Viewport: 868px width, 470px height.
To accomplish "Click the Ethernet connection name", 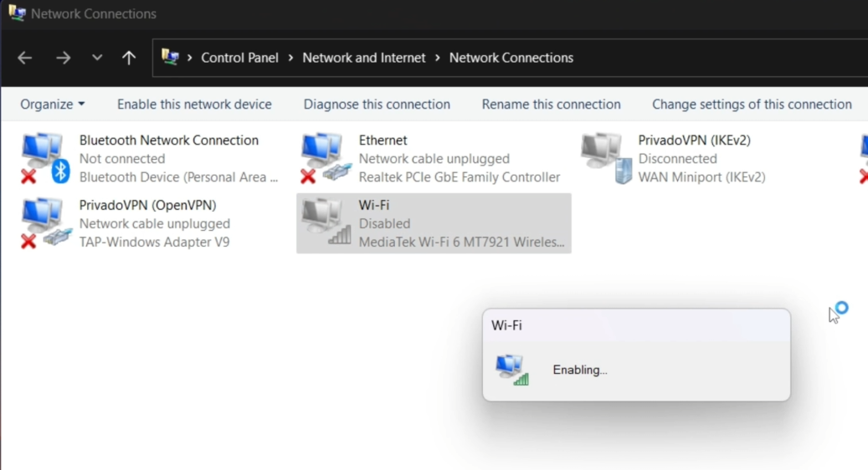I will pos(383,140).
